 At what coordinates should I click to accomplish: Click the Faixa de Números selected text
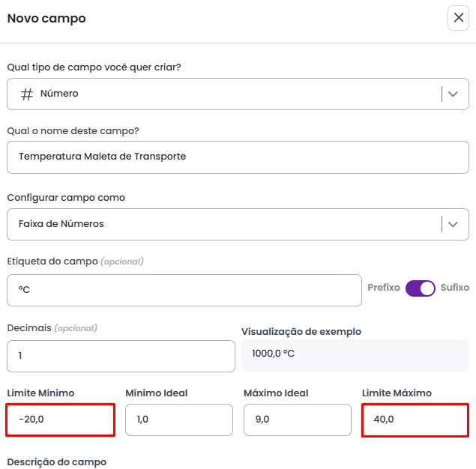coord(61,224)
